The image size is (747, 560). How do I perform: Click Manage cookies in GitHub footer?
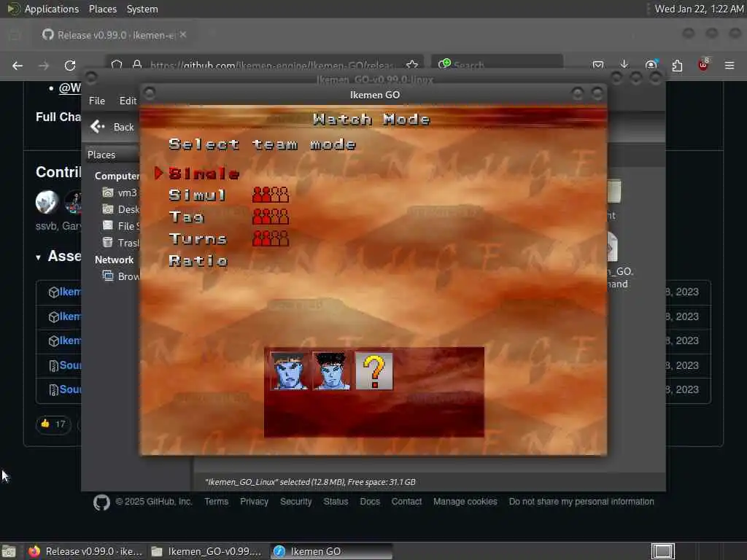coord(465,502)
